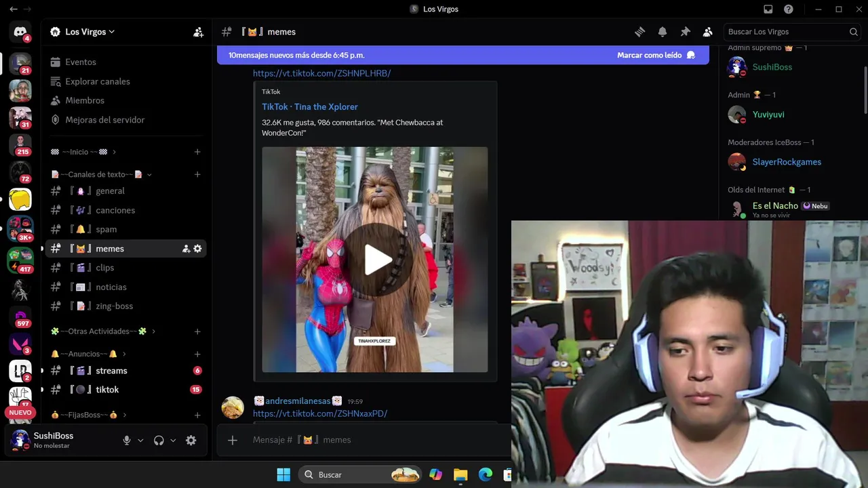Open Microsoft Edge from taskbar
The height and width of the screenshot is (488, 868).
(486, 474)
